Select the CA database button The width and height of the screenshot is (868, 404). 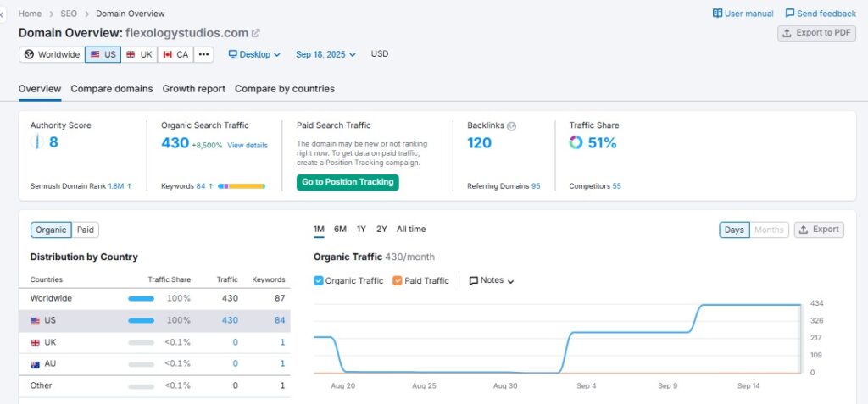(x=175, y=54)
